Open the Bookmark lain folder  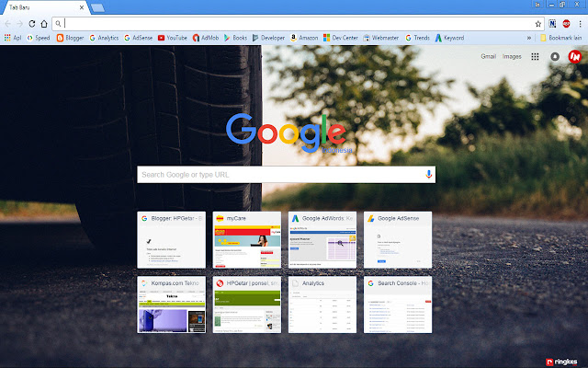[x=561, y=38]
